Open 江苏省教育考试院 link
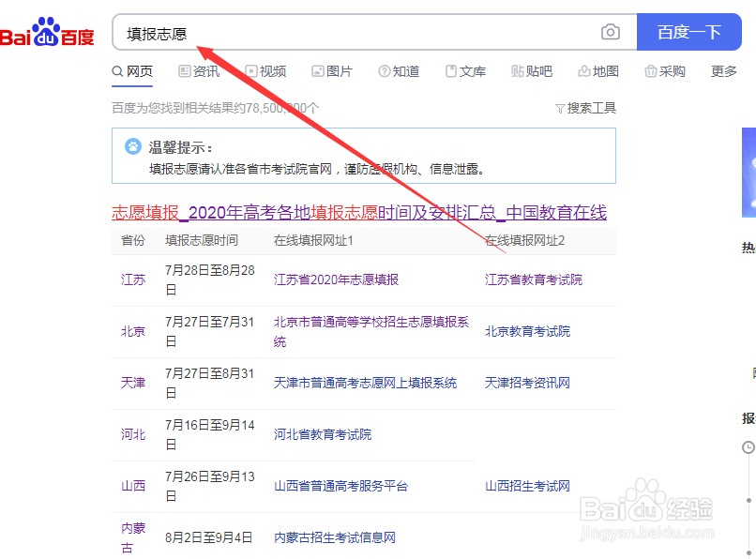This screenshot has height=559, width=756. click(x=534, y=279)
